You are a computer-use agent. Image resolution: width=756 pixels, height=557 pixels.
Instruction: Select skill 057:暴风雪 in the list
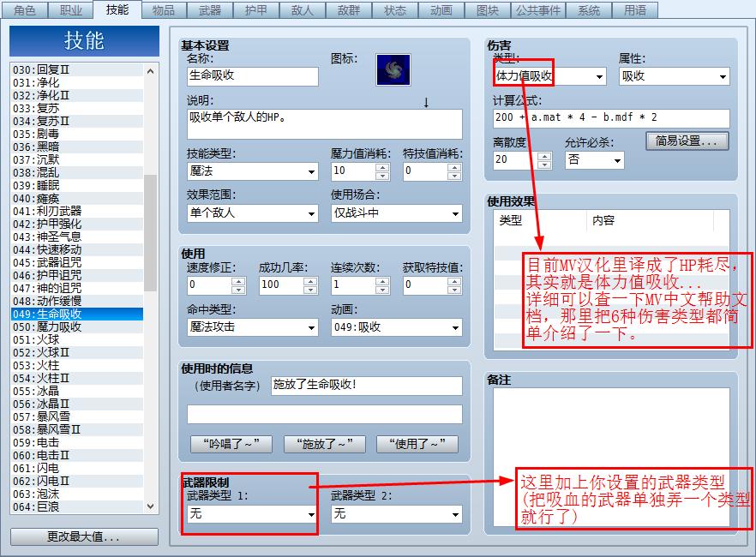77,416
